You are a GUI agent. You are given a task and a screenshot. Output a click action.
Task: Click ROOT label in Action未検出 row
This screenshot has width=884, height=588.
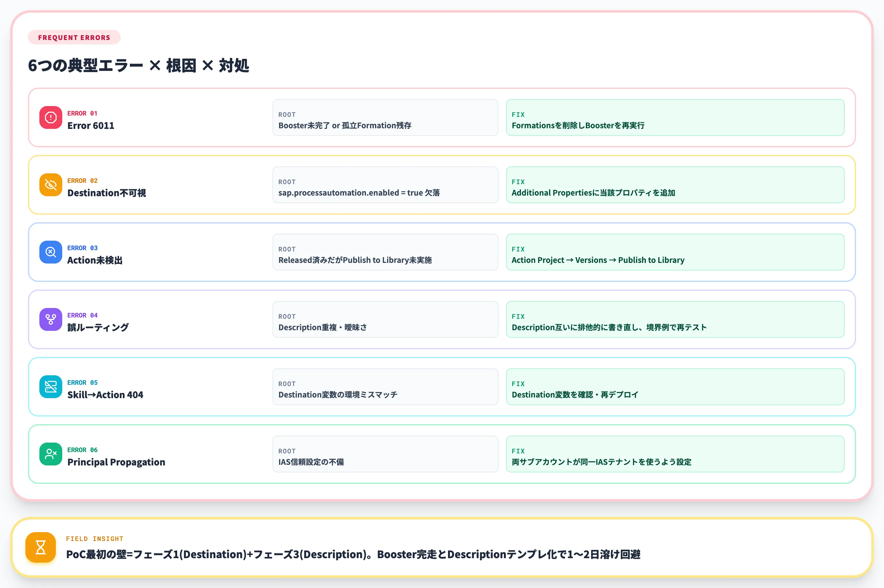pyautogui.click(x=287, y=249)
